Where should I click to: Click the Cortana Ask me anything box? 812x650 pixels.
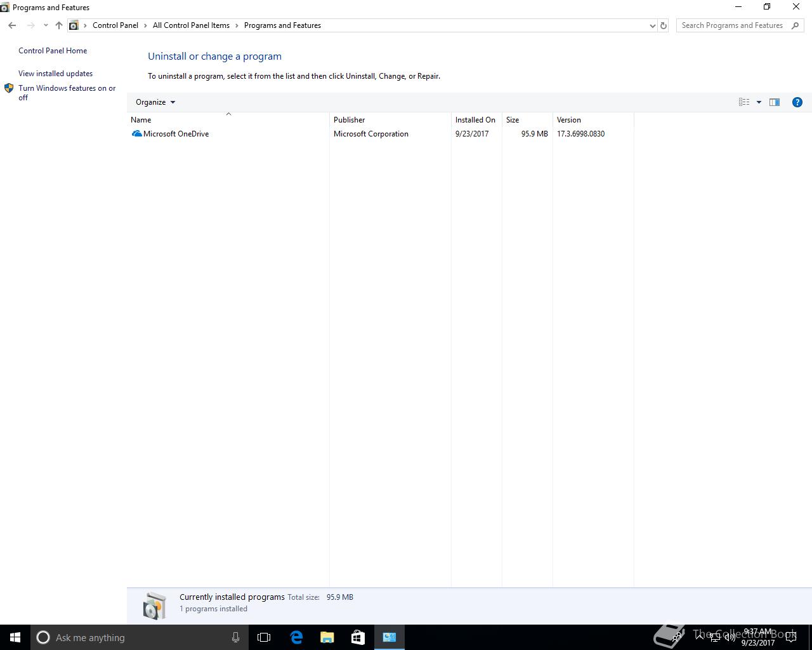(x=140, y=637)
